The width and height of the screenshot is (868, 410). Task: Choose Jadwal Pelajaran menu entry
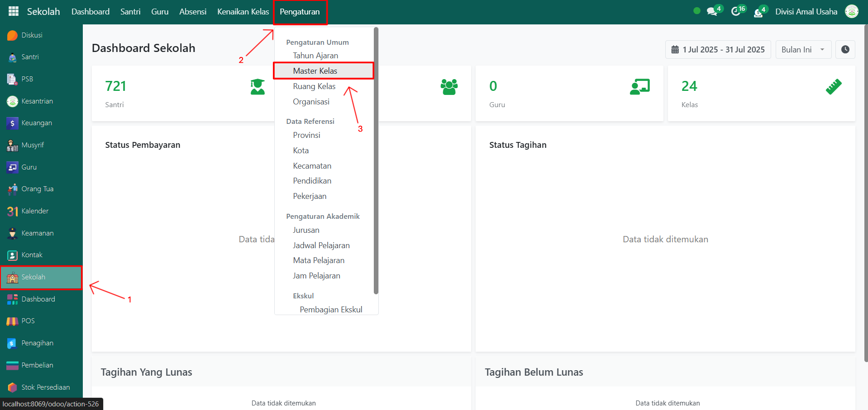(x=321, y=245)
